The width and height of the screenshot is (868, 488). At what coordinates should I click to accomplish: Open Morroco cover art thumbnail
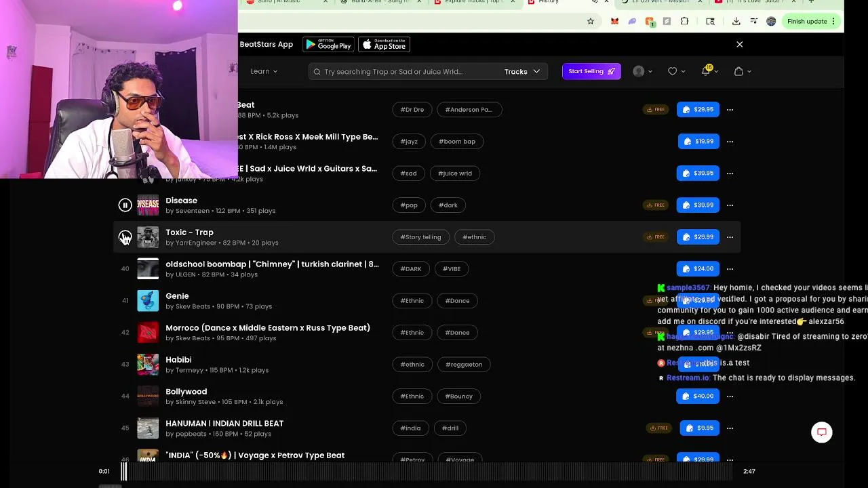click(x=148, y=332)
